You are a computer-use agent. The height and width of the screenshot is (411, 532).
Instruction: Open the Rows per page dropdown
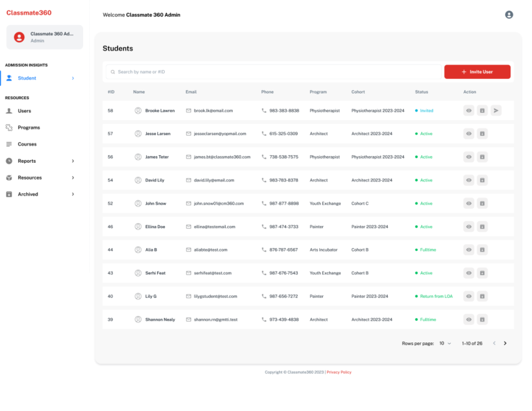pos(445,343)
